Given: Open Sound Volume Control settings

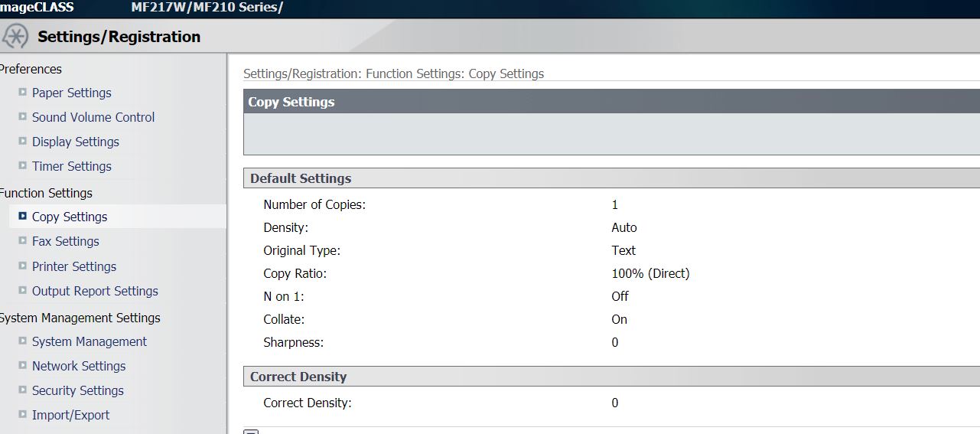Looking at the screenshot, I should coord(93,117).
